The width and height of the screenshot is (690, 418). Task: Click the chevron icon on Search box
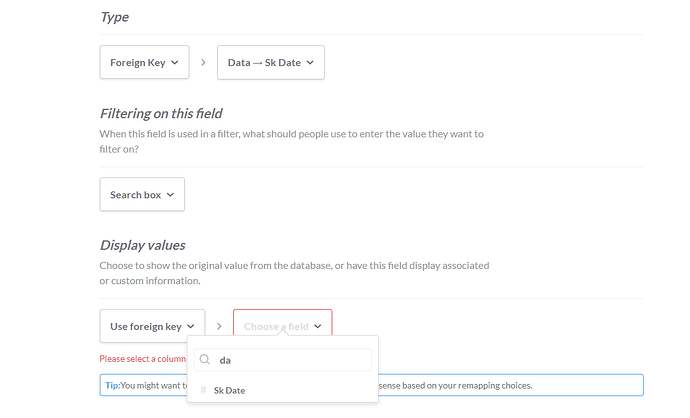170,194
